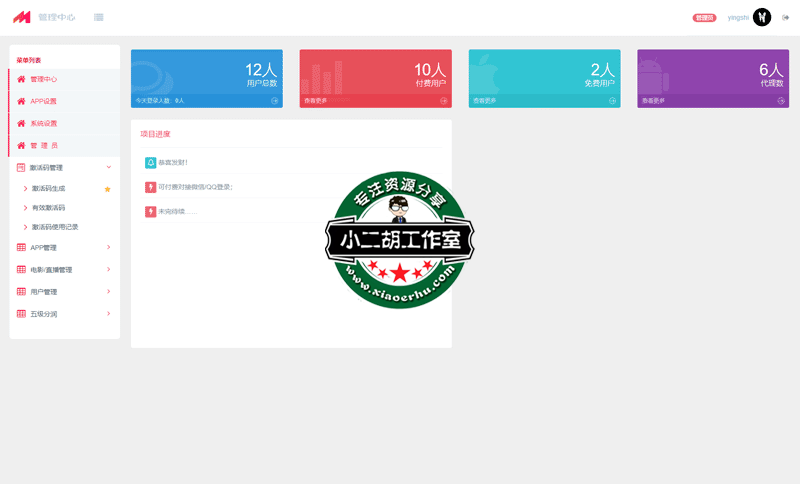Click the home icon beside 管 理 员
Image resolution: width=800 pixels, height=484 pixels.
point(21,145)
